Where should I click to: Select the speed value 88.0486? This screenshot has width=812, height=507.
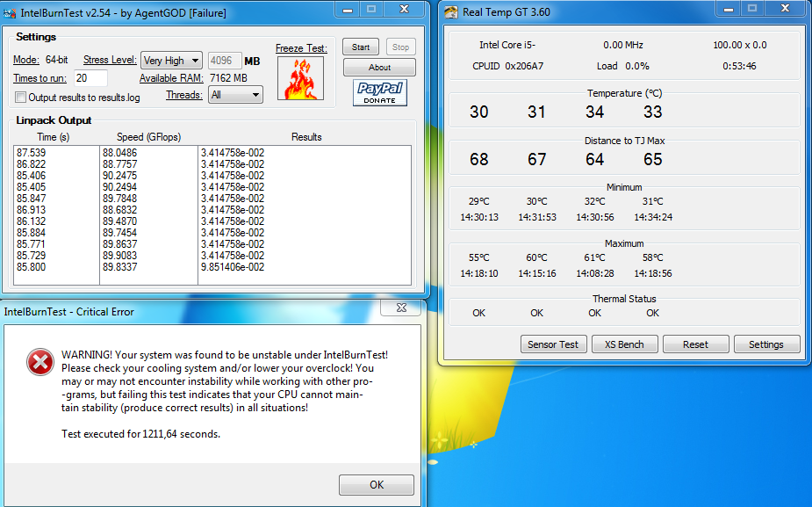point(119,153)
